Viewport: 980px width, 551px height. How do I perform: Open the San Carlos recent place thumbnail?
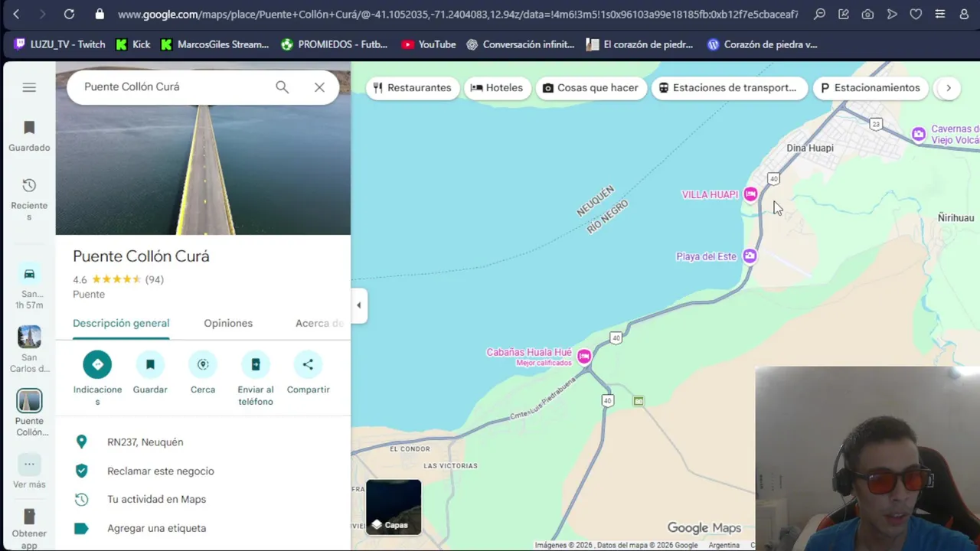pyautogui.click(x=29, y=337)
